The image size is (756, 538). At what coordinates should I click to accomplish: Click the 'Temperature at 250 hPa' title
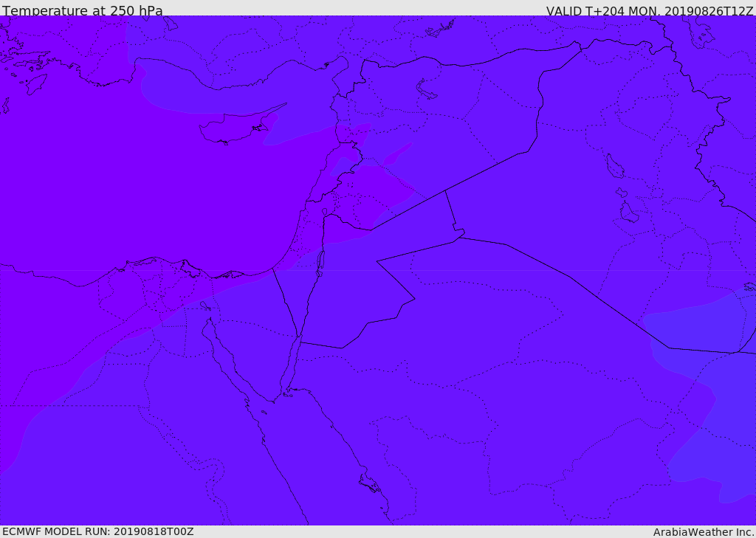click(x=83, y=10)
